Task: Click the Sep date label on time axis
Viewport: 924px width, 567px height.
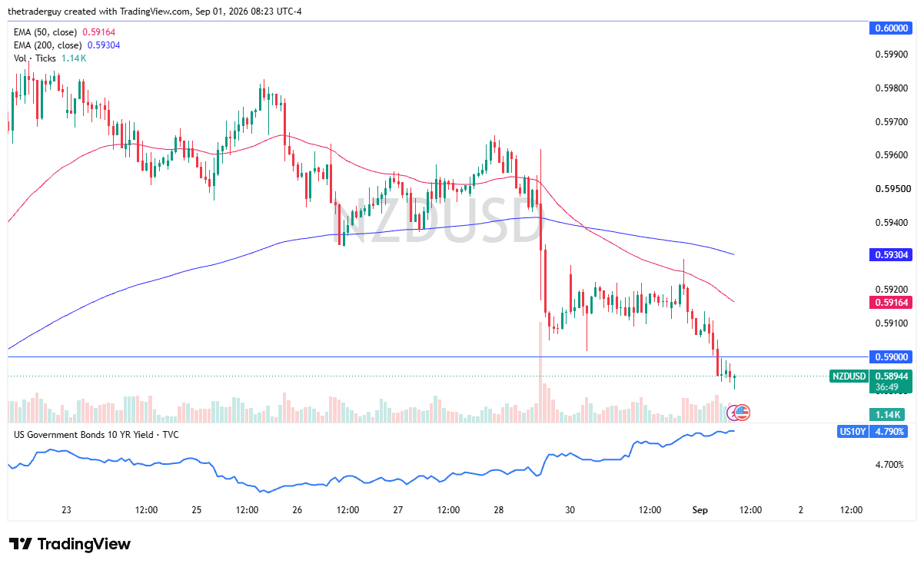Action: pos(700,510)
